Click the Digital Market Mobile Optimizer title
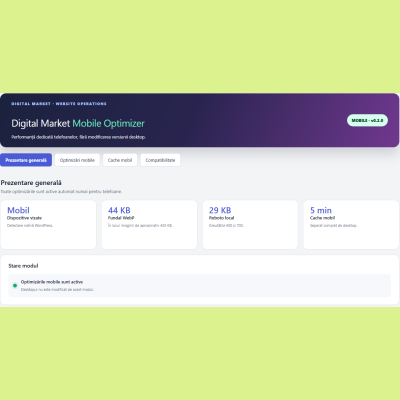 78,123
